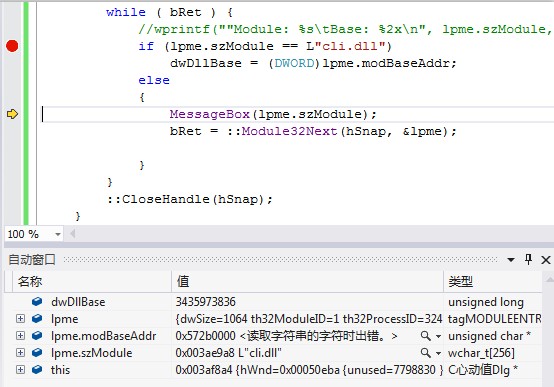
Task: Click the commented wprintf line
Action: 346,29
